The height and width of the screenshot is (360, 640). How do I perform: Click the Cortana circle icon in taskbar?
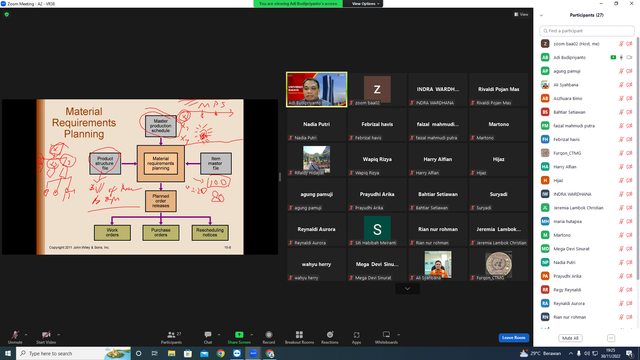pyautogui.click(x=138, y=353)
